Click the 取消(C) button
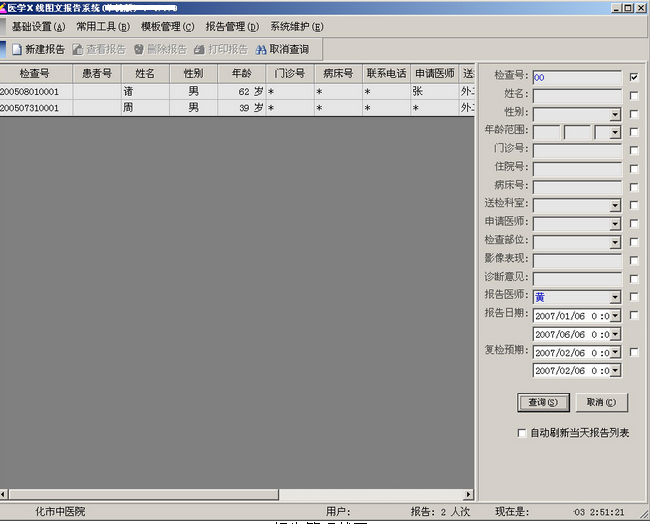The width and height of the screenshot is (650, 524). 601,403
